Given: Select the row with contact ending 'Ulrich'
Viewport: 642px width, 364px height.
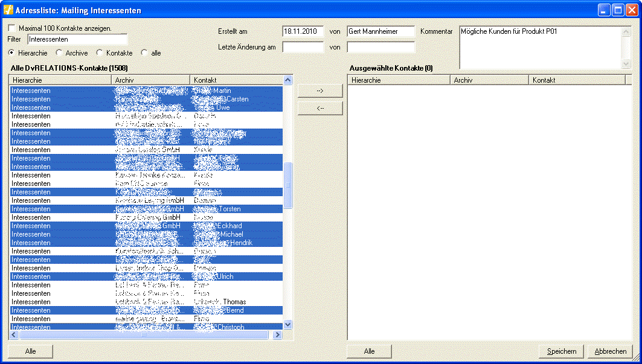Looking at the screenshot, I should tap(146, 276).
